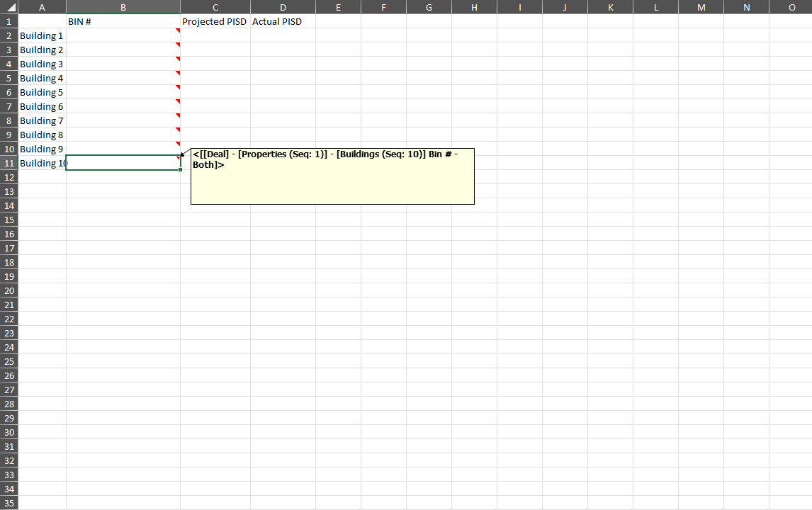Click the 'Building 6' cell

pos(42,106)
